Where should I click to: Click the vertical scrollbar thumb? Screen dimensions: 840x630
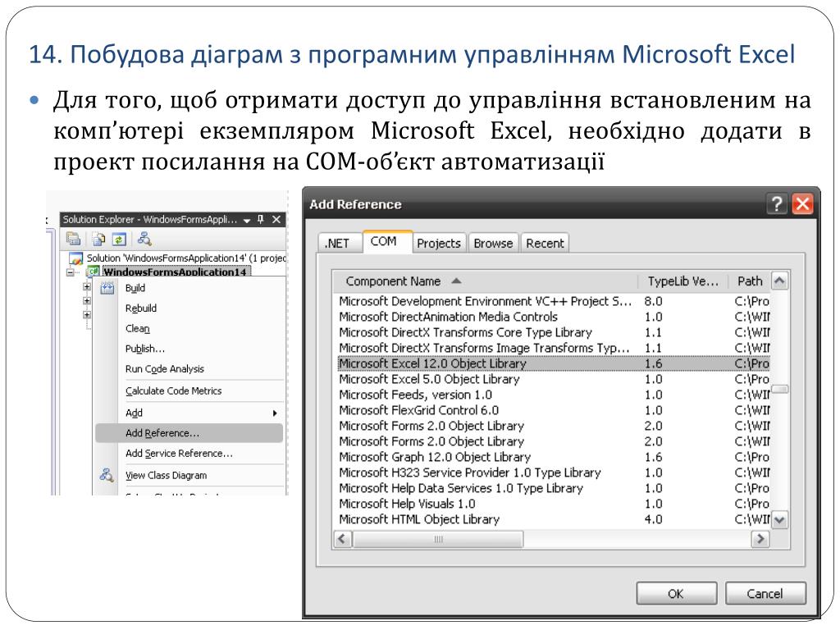pyautogui.click(x=780, y=389)
